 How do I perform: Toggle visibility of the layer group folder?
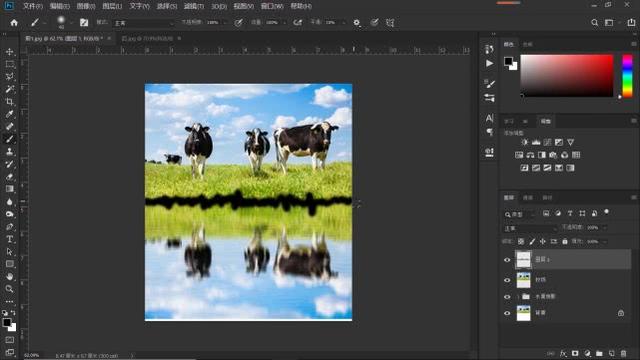507,297
